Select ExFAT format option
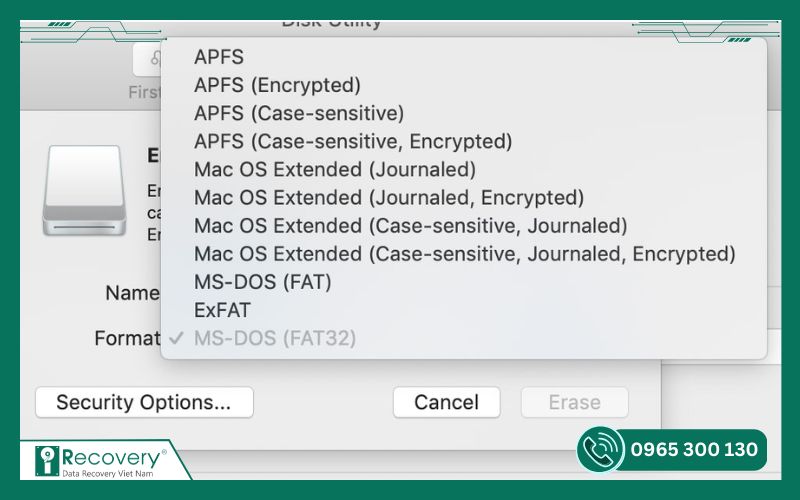This screenshot has width=800, height=500. (464, 310)
